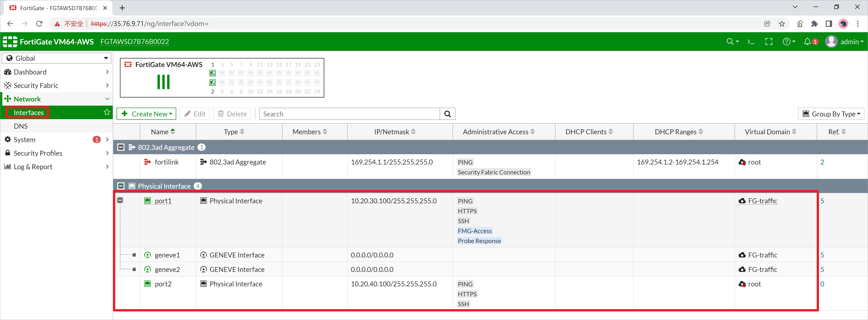
Task: Open the notifications bell icon
Action: point(807,42)
